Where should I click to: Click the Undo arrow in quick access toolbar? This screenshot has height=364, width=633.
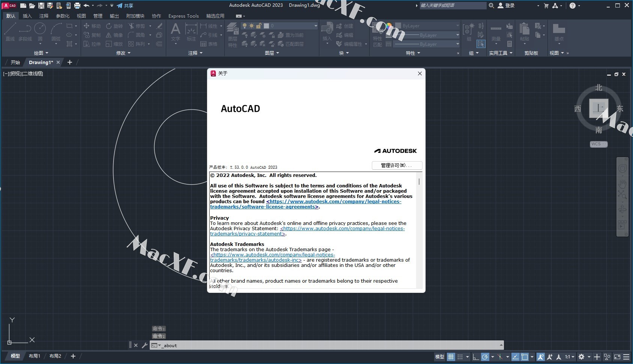(87, 6)
